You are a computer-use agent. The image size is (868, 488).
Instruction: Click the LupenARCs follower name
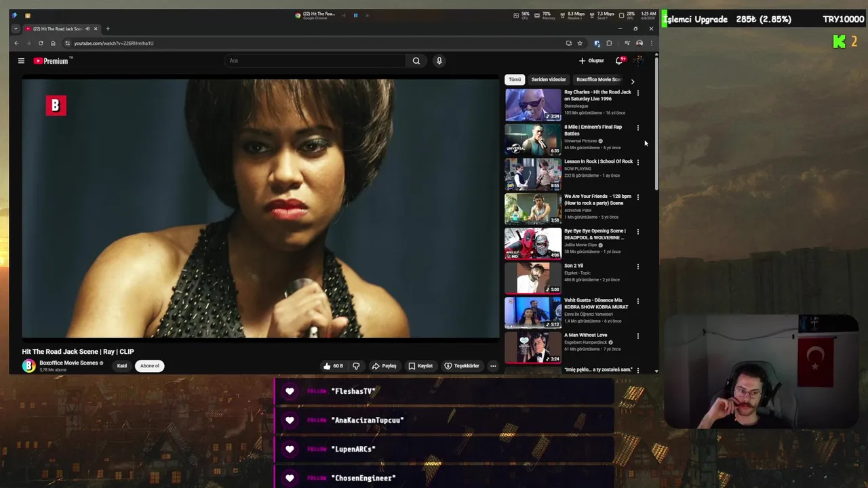coord(353,449)
